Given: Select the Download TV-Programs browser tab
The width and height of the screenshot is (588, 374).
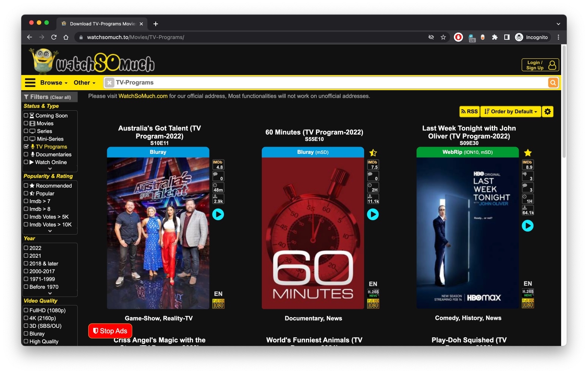Looking at the screenshot, I should pyautogui.click(x=102, y=24).
